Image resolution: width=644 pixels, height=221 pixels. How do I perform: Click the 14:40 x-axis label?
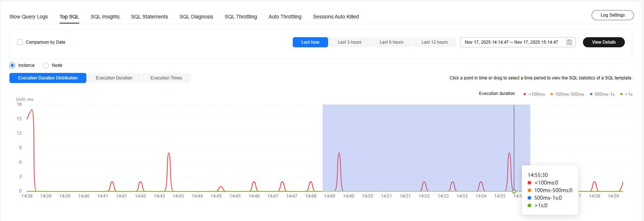(84, 196)
